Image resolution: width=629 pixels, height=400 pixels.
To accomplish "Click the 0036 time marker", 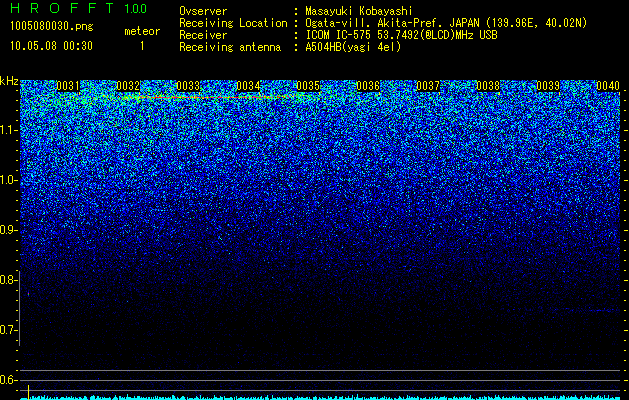I will click(368, 86).
